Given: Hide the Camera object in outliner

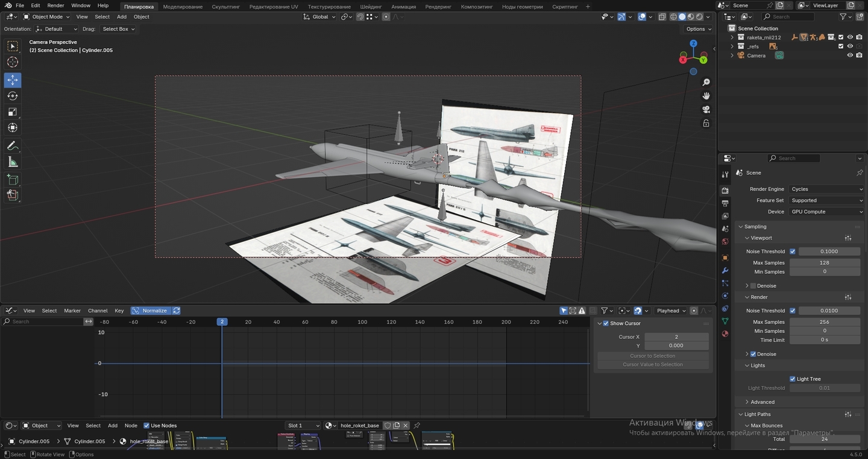Looking at the screenshot, I should point(850,55).
